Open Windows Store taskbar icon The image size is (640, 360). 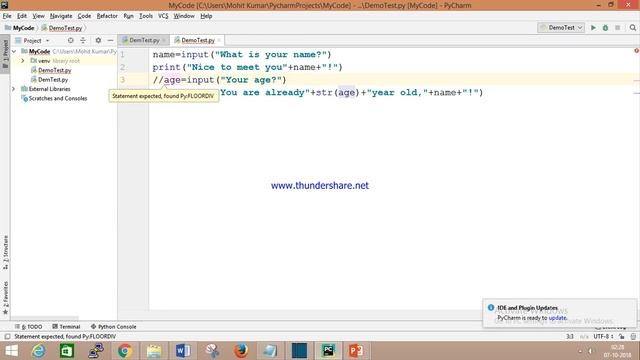click(67, 351)
